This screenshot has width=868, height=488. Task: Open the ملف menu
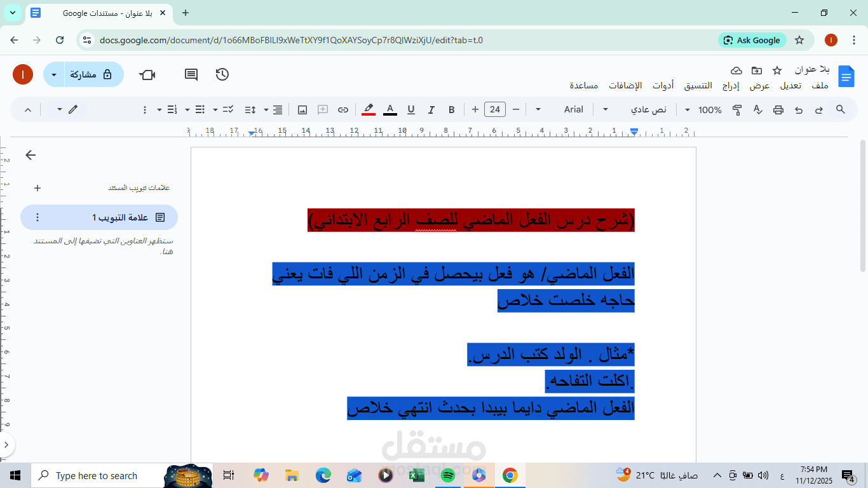tap(820, 86)
